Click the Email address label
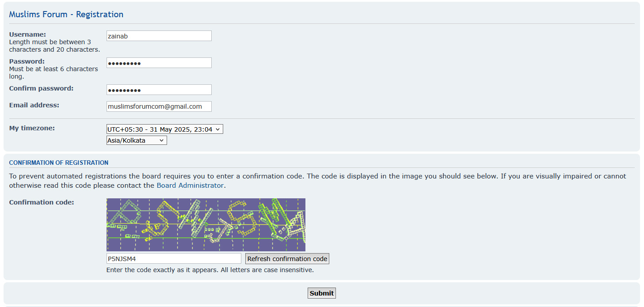644x307 pixels. click(34, 105)
